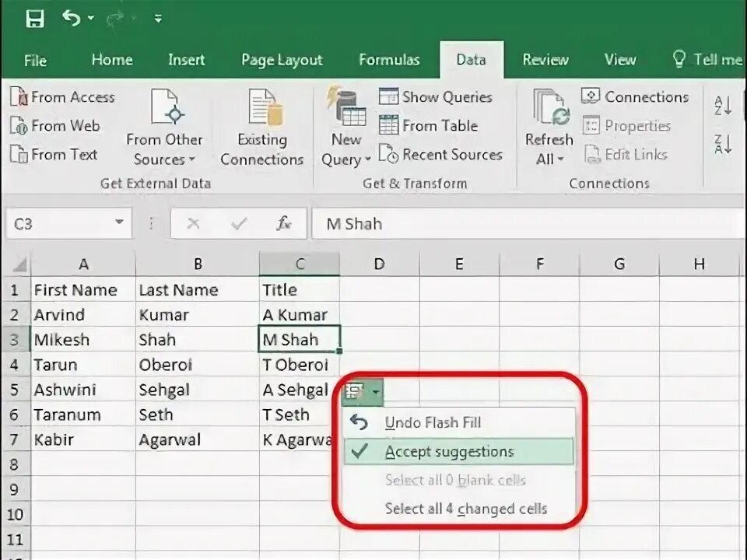747x560 pixels.
Task: Click the formula bar containing M Shah
Action: [x=528, y=223]
